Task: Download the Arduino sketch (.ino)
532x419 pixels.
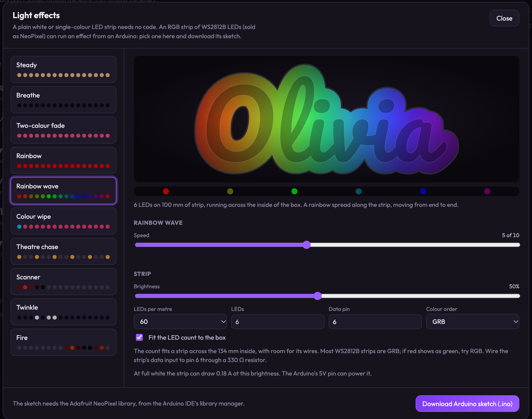Action: click(467, 403)
